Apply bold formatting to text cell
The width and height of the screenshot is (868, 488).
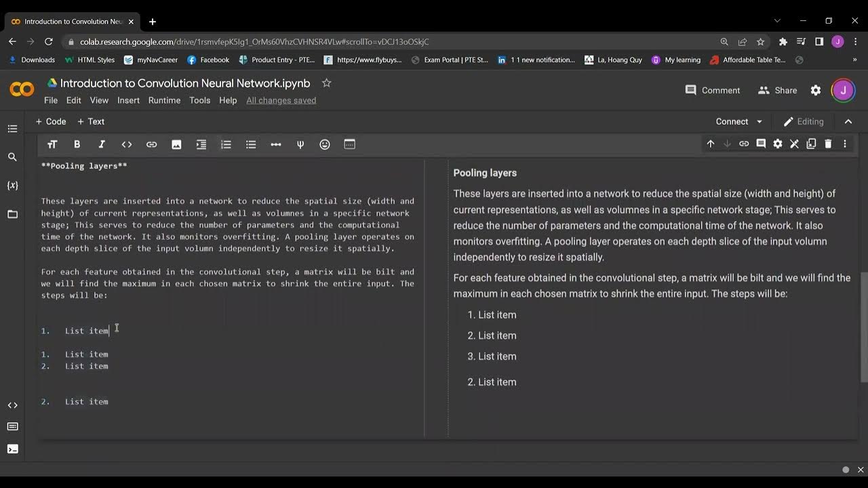[x=77, y=144]
